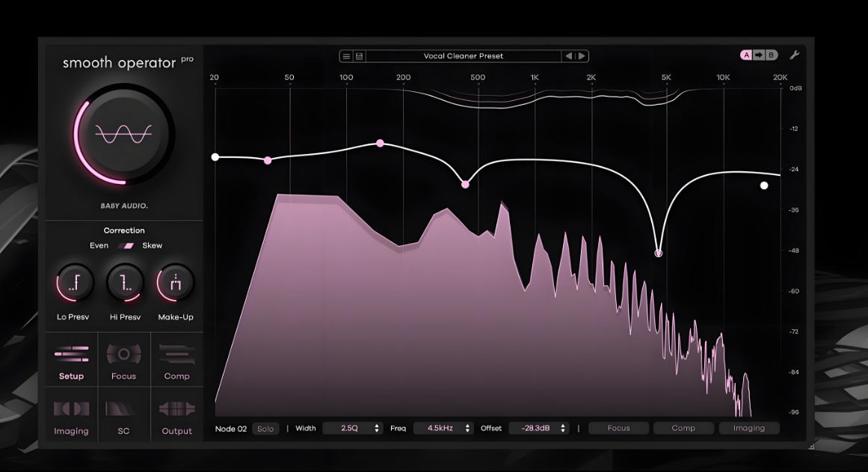This screenshot has width=868, height=472.
Task: Go to the previous preset arrow
Action: pyautogui.click(x=568, y=56)
